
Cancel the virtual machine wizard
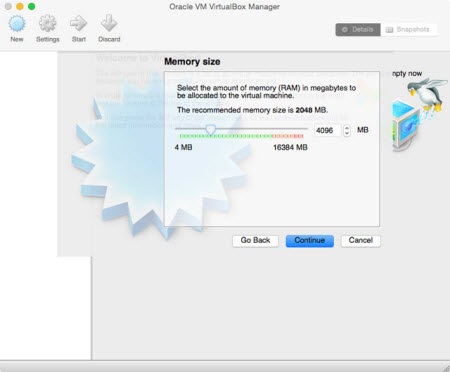pyautogui.click(x=361, y=240)
